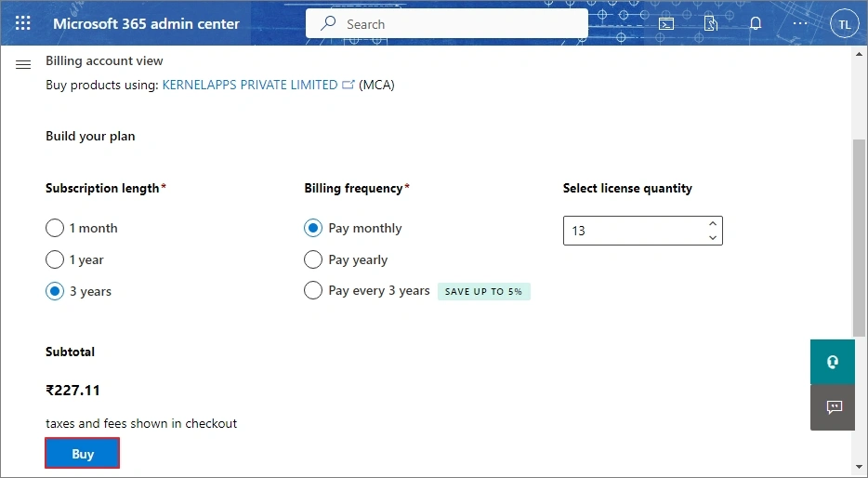Choose Pay monthly billing frequency

[x=313, y=228]
